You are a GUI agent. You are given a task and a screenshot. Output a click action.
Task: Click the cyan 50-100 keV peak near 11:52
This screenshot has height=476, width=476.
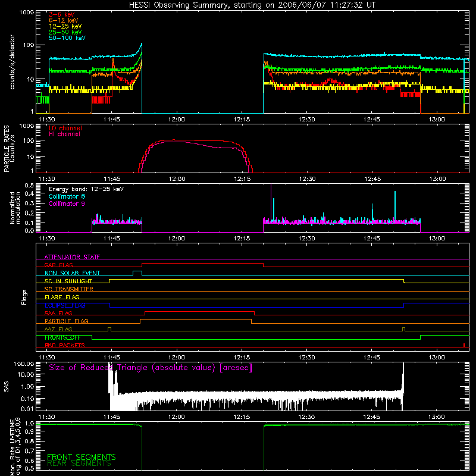click(x=141, y=44)
